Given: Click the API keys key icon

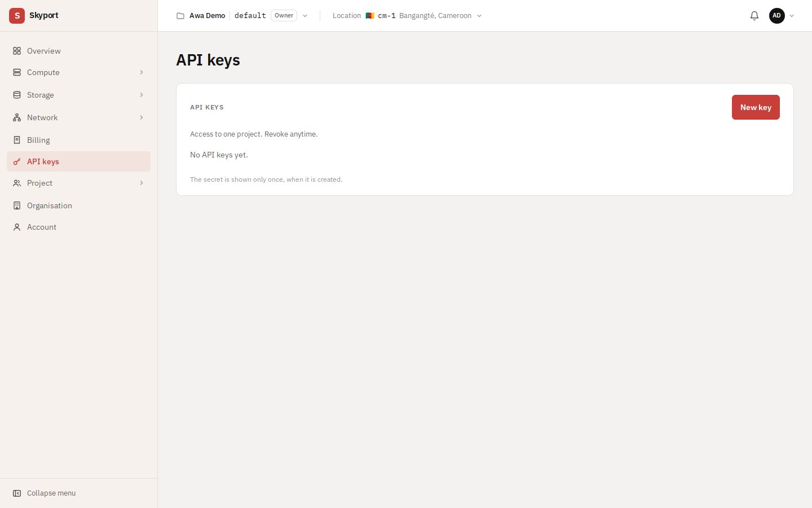Looking at the screenshot, I should click(17, 161).
